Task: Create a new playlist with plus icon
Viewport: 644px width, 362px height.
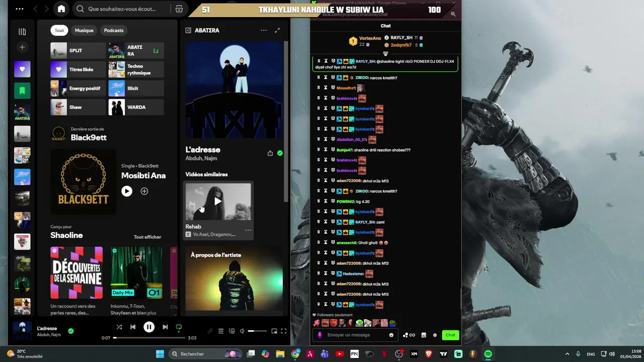Action: click(22, 47)
